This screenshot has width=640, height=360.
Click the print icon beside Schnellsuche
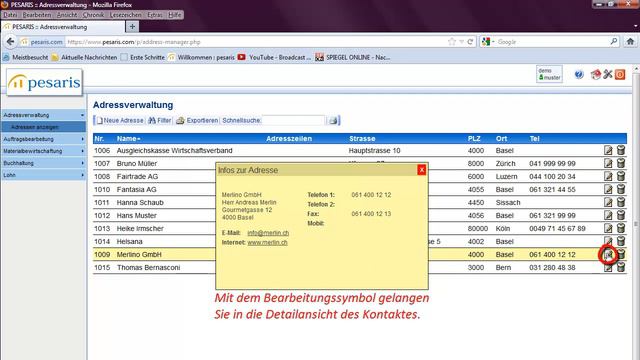[333, 120]
